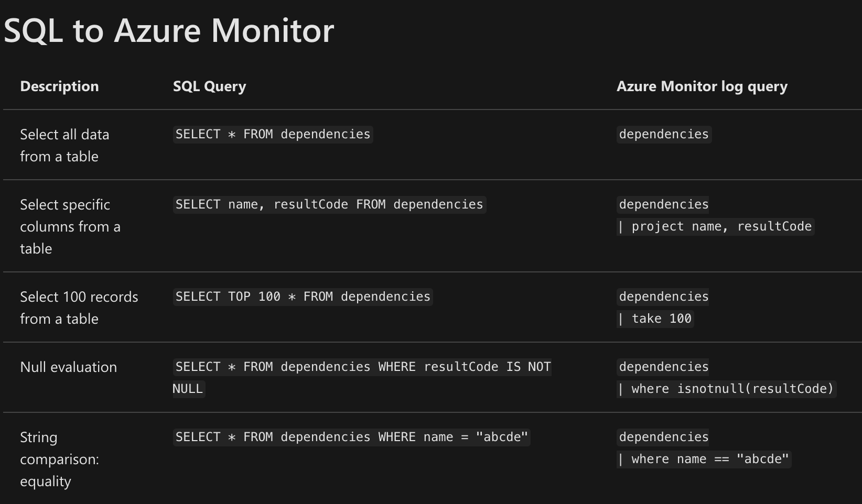Click the '| where name == "abcde"' code
The image size is (862, 504).
click(x=704, y=459)
